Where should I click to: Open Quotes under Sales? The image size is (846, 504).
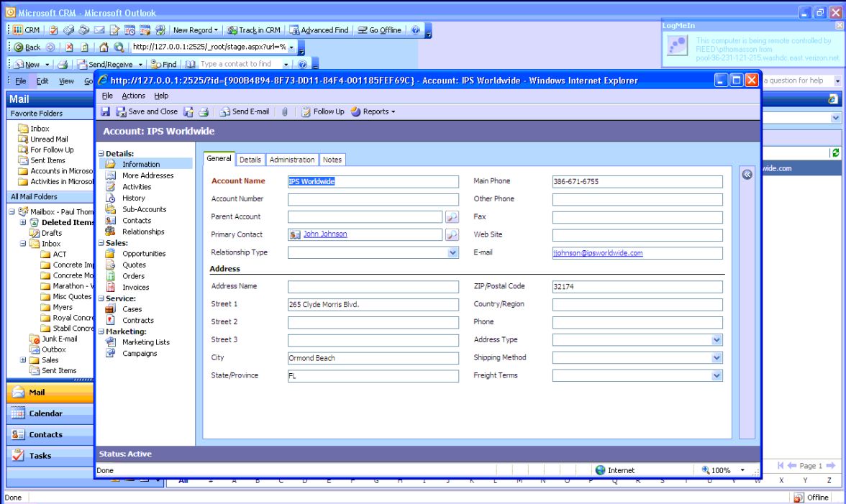coord(134,265)
